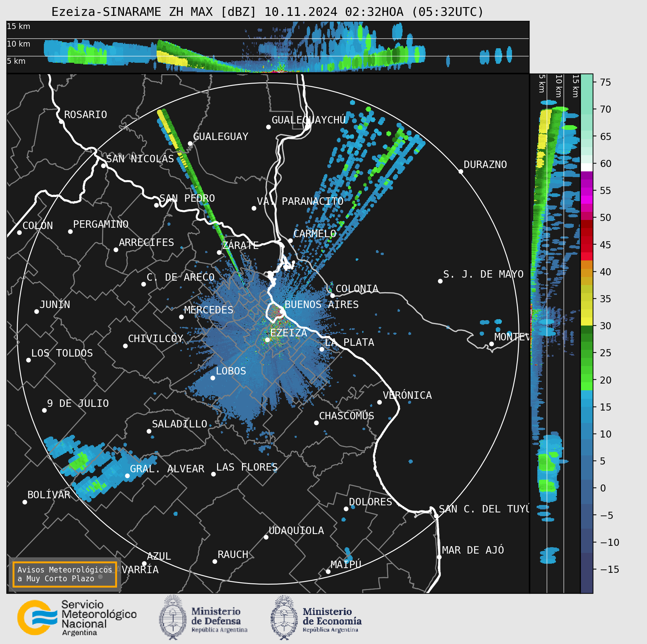Click the 75 value on dBZ scale
The height and width of the screenshot is (644, 647).
(605, 82)
